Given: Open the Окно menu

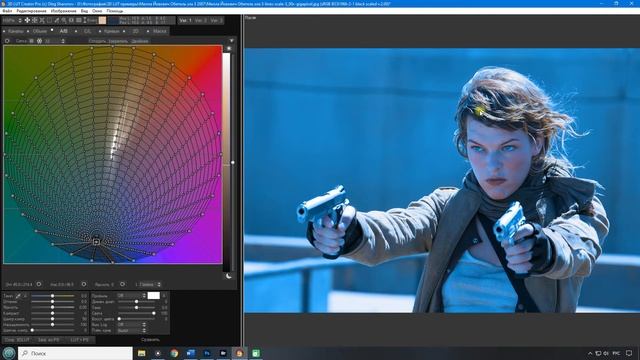Looking at the screenshot, I should (x=97, y=11).
